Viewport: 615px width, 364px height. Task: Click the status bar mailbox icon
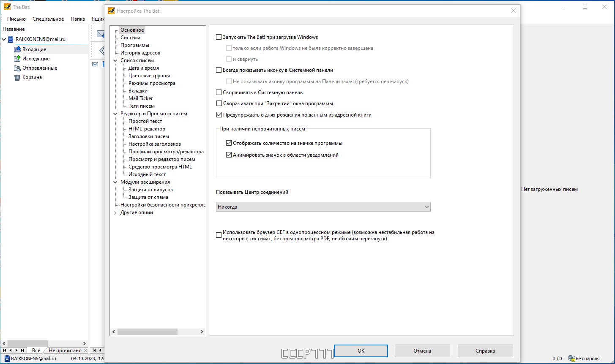(6, 358)
